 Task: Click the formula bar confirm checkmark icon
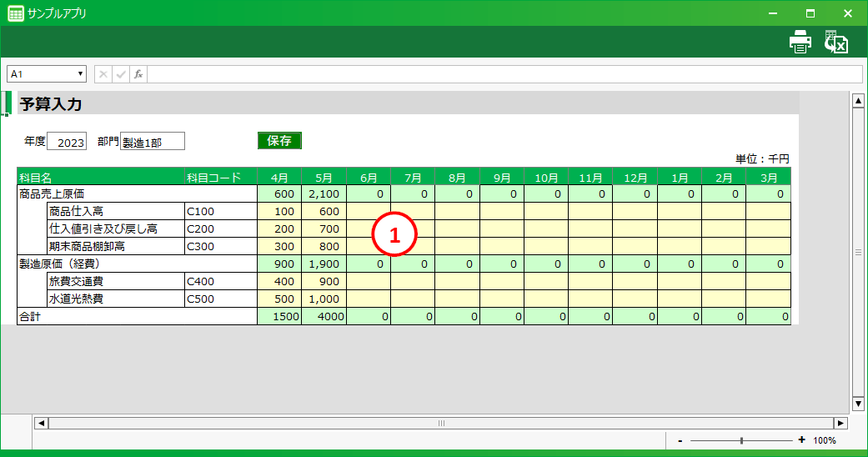click(121, 74)
